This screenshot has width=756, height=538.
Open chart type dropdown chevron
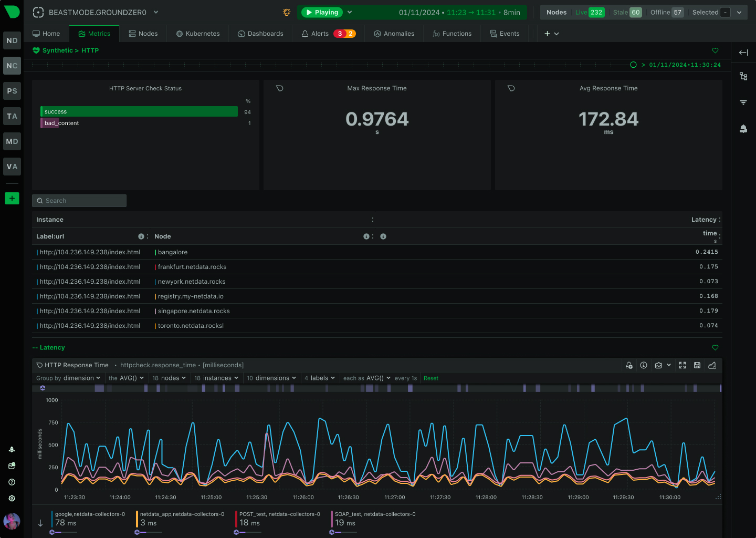point(669,365)
